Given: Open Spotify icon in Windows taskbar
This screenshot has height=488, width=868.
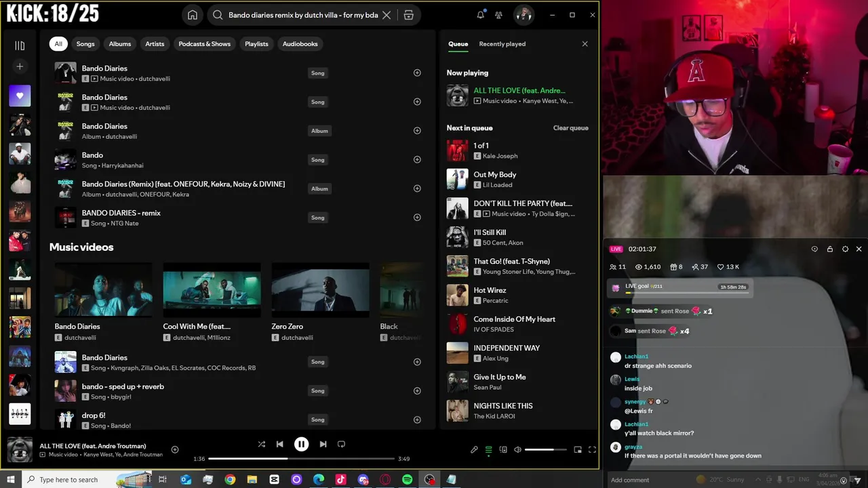Looking at the screenshot, I should click(407, 479).
